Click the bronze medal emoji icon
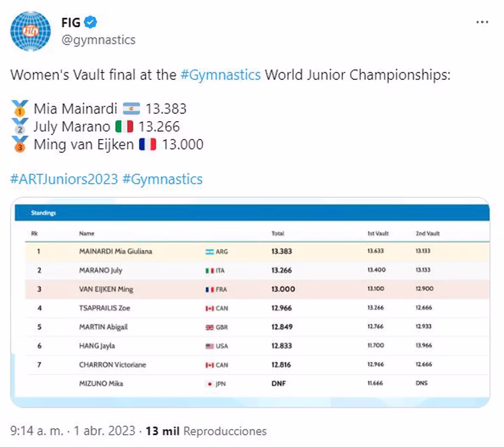 tap(20, 144)
